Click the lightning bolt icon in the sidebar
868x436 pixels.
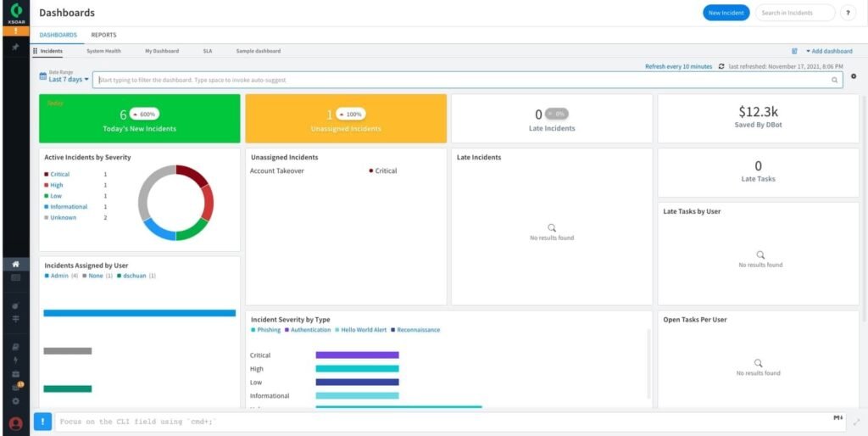(15, 360)
